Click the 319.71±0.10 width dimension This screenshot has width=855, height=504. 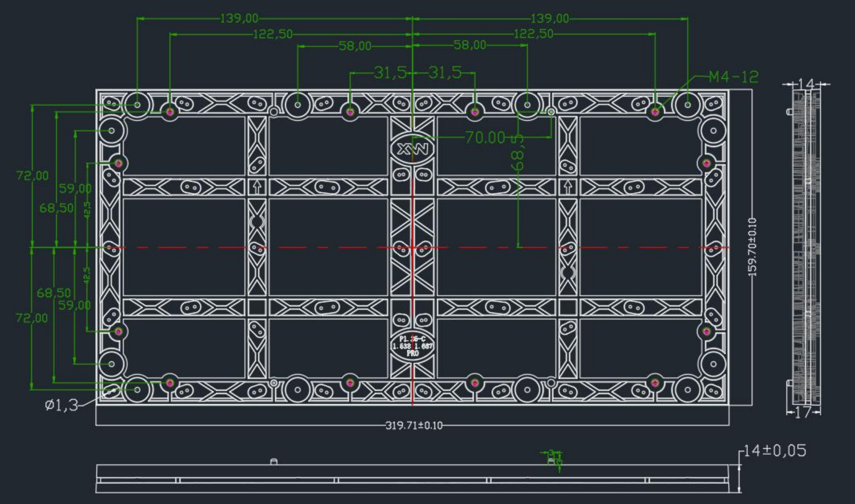(414, 426)
